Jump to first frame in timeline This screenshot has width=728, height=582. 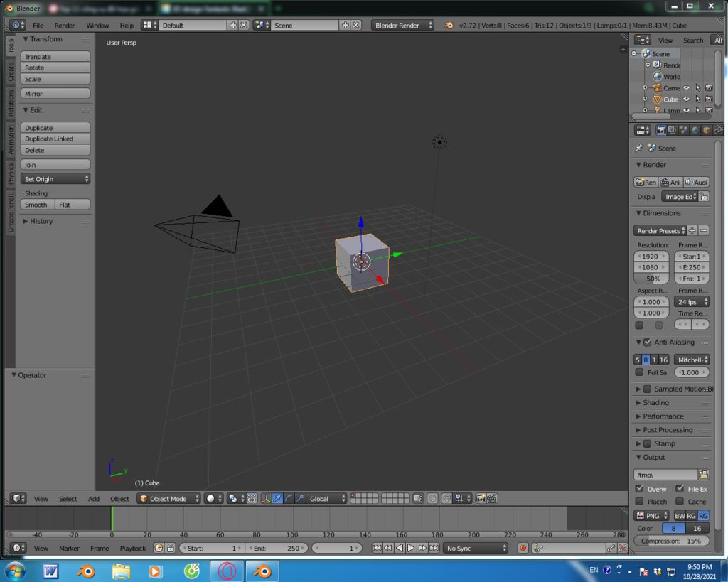tap(377, 548)
